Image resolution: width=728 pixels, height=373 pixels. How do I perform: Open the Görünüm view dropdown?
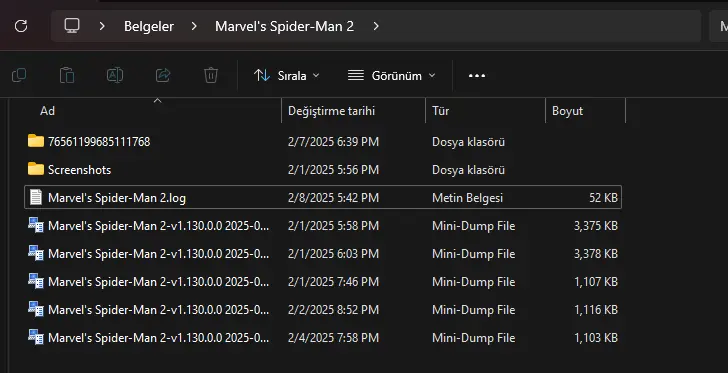point(392,76)
